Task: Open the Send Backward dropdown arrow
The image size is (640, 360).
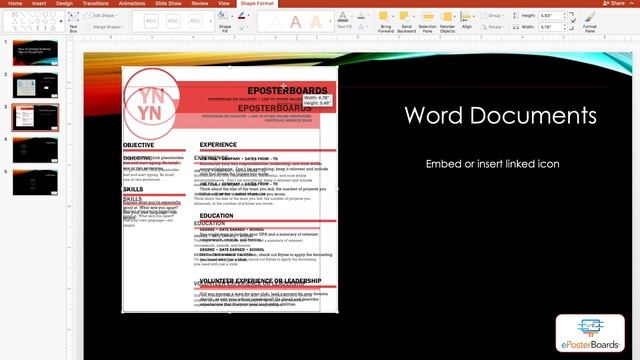Action: 414,17
